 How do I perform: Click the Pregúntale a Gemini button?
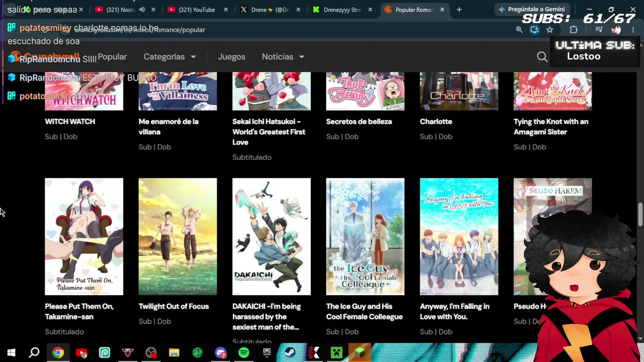click(532, 9)
